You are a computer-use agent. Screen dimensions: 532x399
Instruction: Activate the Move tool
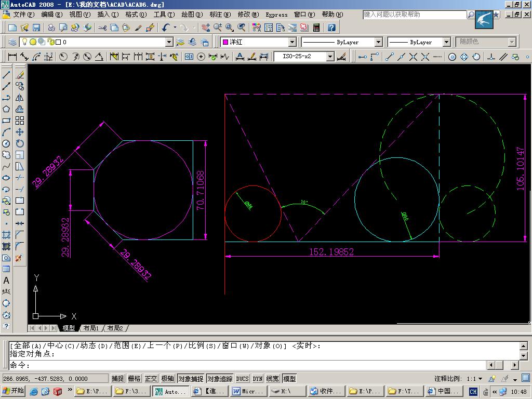tap(20, 132)
